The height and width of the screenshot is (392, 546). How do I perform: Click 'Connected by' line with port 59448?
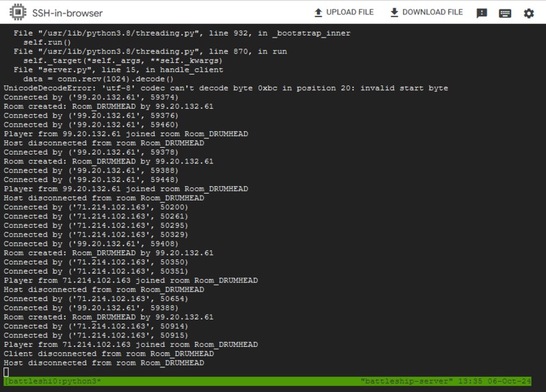click(x=91, y=180)
